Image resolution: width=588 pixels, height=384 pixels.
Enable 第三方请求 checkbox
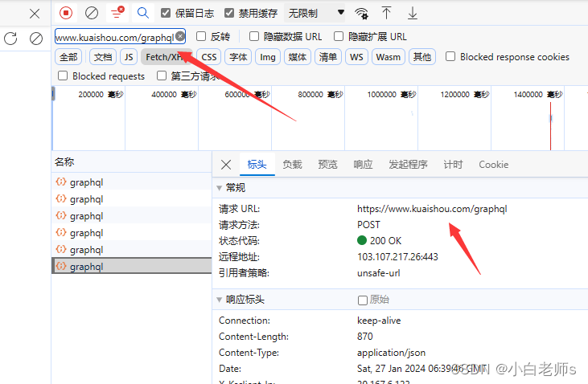(x=162, y=76)
